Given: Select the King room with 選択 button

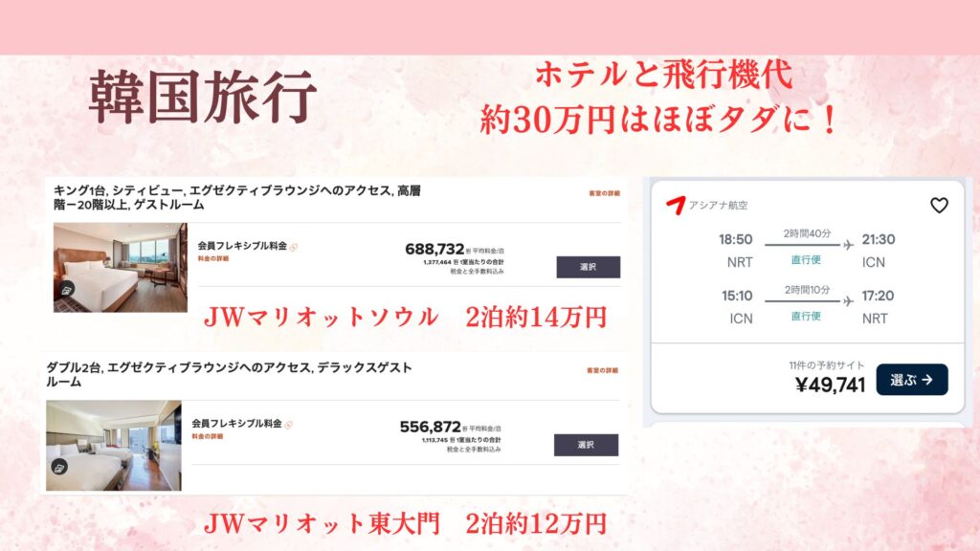Looking at the screenshot, I should [x=589, y=267].
